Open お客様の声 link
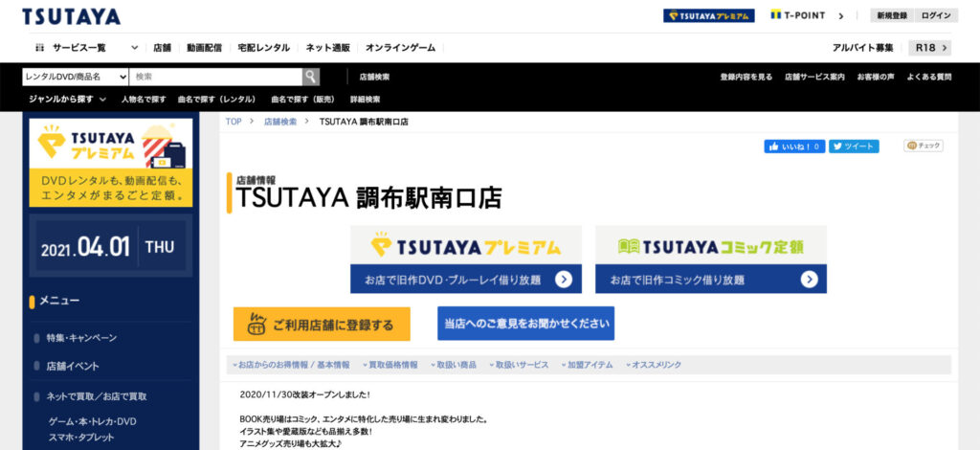Screen dimensions: 980x450 875,77
